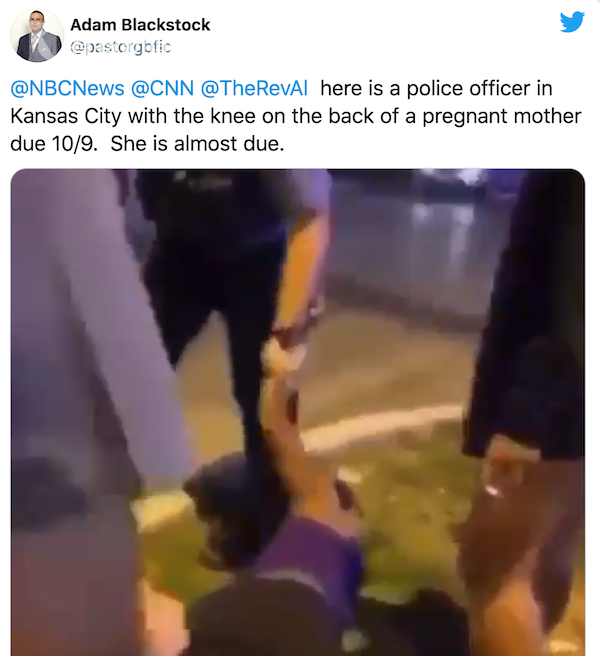Screen dimensions: 600x656
Task: Click the Twitter bird logo
Action: (x=572, y=22)
